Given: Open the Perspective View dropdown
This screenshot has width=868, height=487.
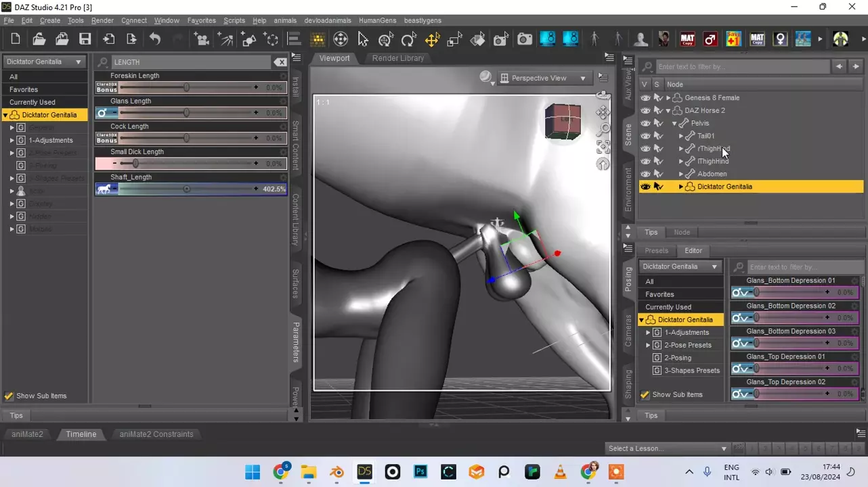Looking at the screenshot, I should [544, 78].
